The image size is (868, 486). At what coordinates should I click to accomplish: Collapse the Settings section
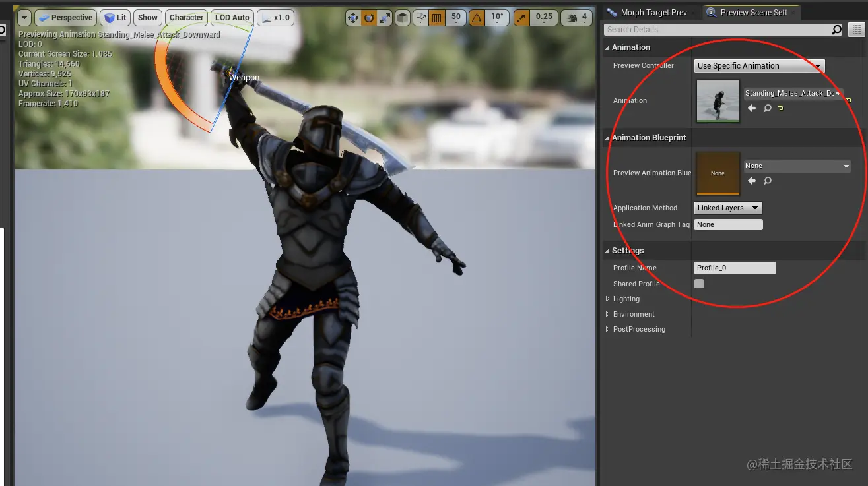coord(607,251)
